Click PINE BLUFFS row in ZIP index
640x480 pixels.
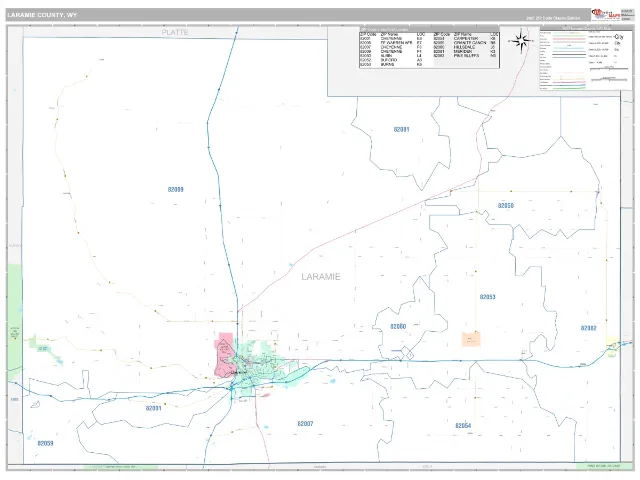coord(465,56)
